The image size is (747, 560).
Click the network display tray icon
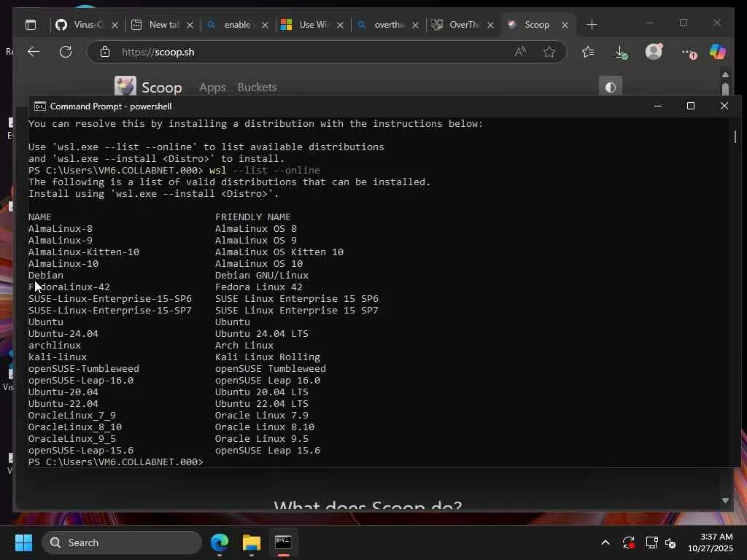click(x=651, y=542)
